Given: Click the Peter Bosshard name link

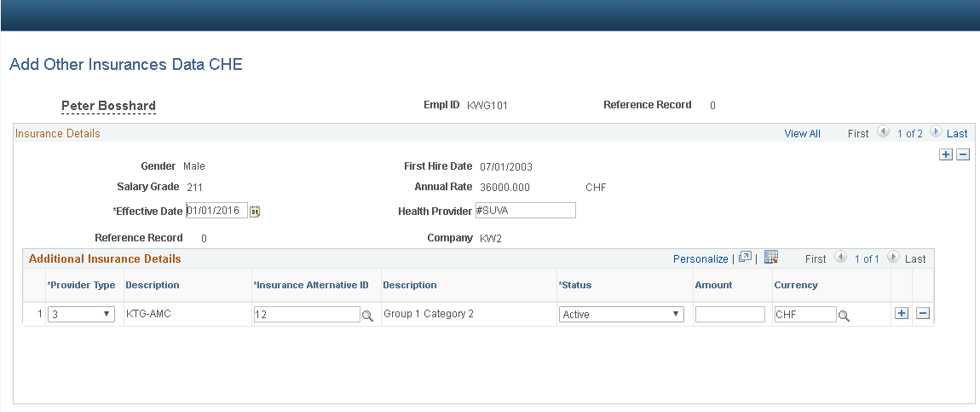Looking at the screenshot, I should pyautogui.click(x=109, y=106).
